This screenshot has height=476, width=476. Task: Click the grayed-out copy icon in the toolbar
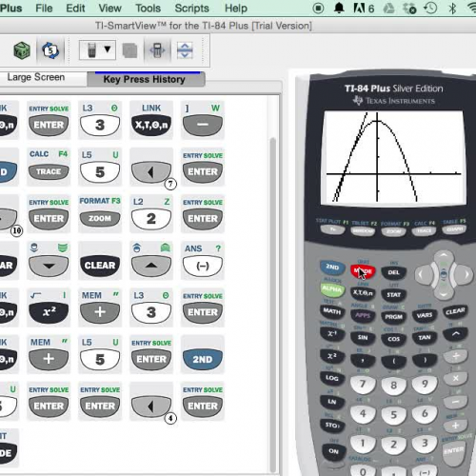click(129, 50)
